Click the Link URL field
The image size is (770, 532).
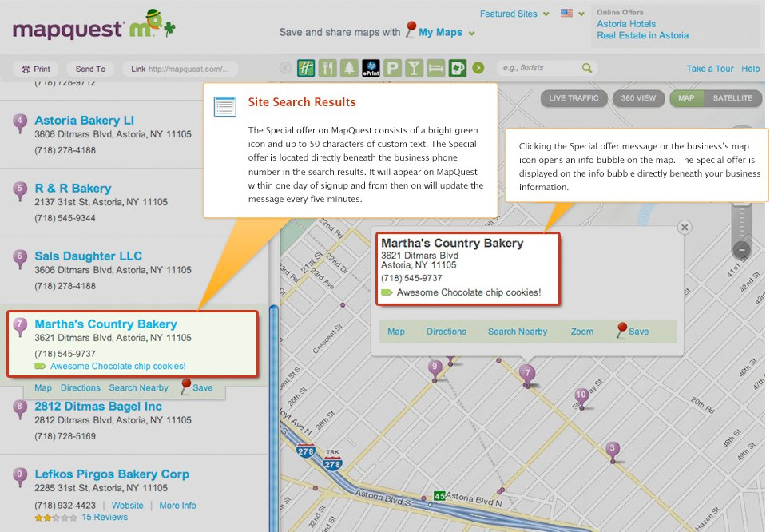[x=180, y=69]
